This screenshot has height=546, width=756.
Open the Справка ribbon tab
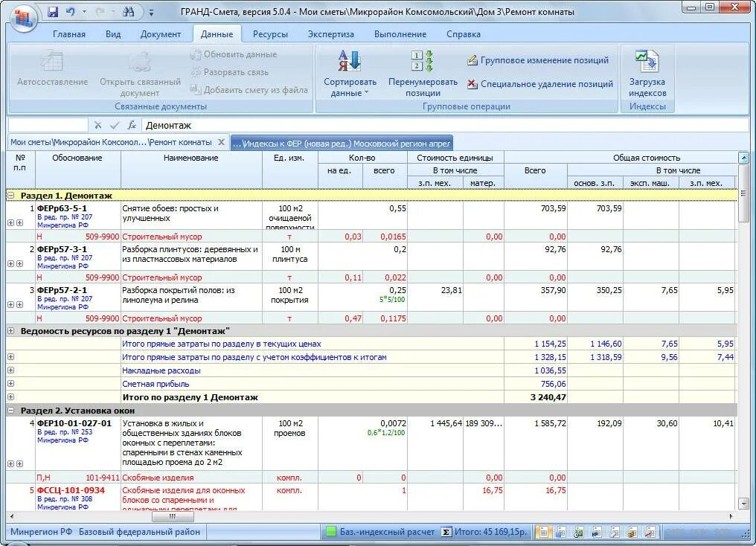(464, 34)
